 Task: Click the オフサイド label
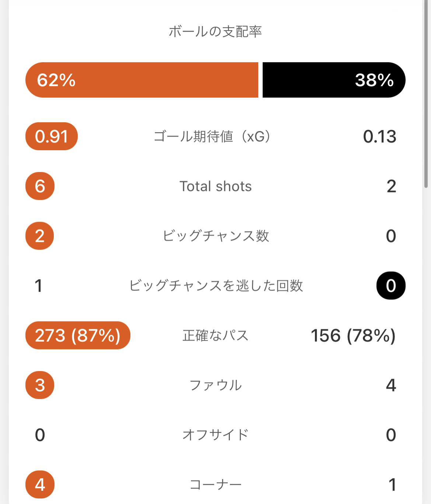[x=215, y=435]
